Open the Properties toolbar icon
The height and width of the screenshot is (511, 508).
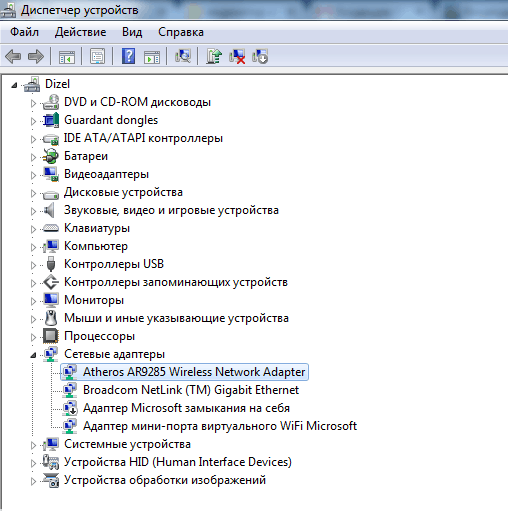tap(98, 56)
